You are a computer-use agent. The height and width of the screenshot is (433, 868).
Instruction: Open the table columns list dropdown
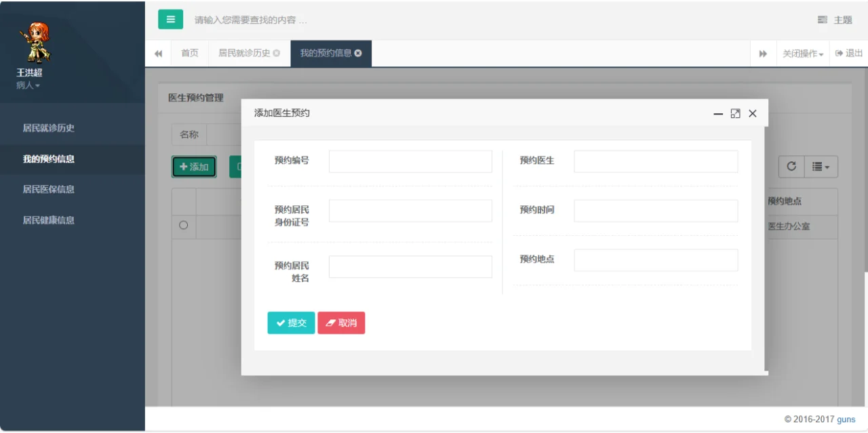[x=821, y=167]
